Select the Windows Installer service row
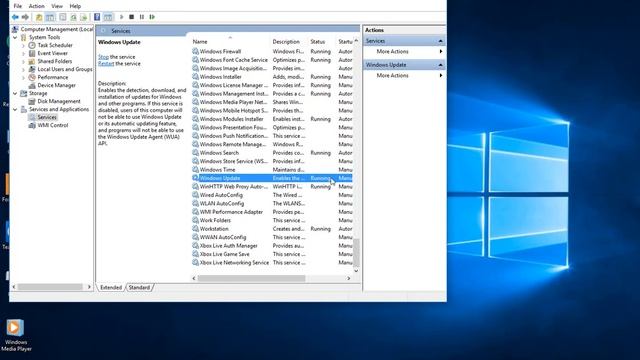640x360 pixels. click(x=271, y=77)
